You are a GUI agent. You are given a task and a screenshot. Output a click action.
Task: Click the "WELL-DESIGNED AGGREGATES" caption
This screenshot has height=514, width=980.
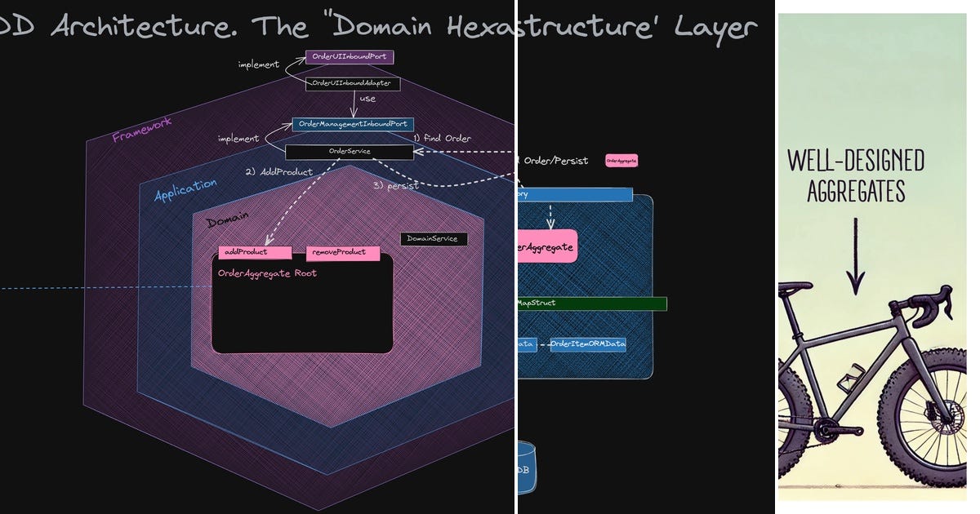tap(856, 175)
